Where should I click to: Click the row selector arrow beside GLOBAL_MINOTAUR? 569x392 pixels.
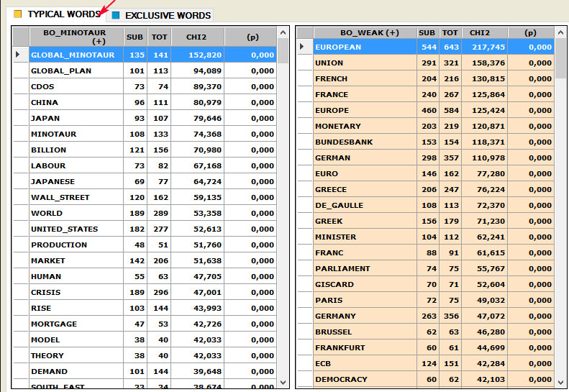coord(17,55)
